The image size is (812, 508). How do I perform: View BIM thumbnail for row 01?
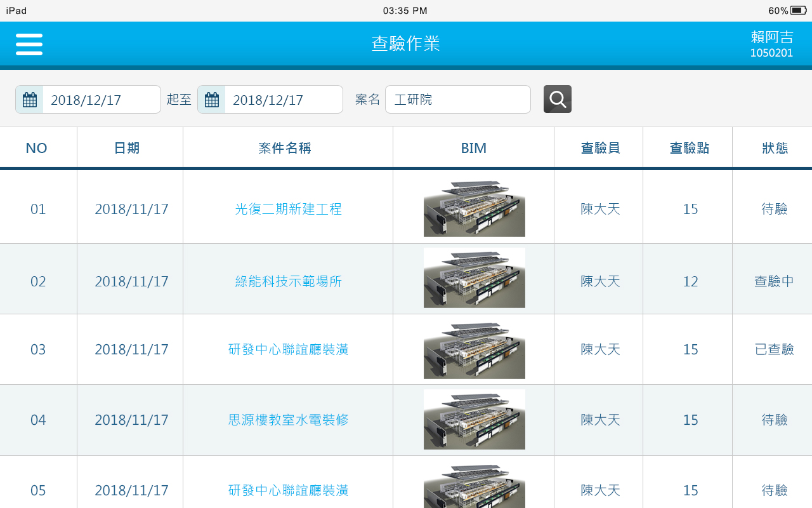pyautogui.click(x=474, y=208)
